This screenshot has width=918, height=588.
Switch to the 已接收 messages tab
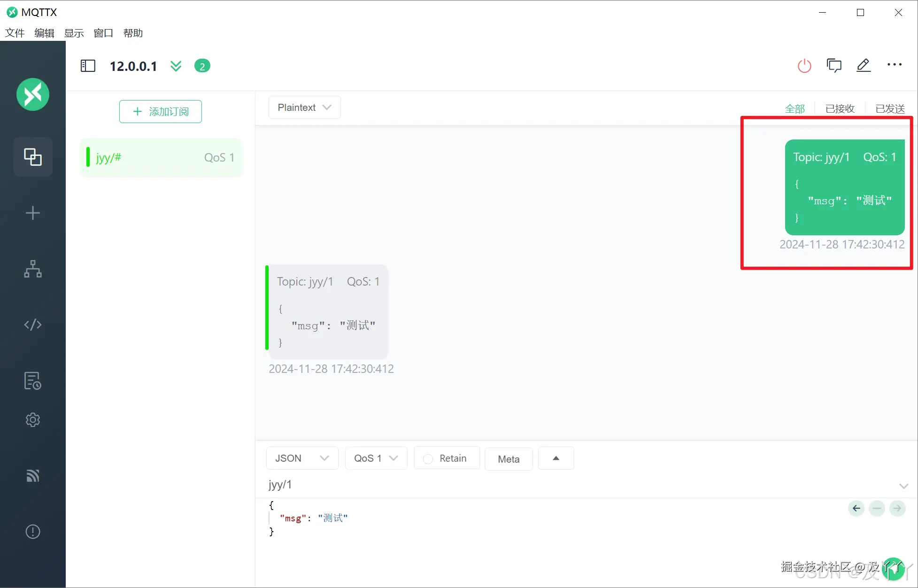coord(840,109)
